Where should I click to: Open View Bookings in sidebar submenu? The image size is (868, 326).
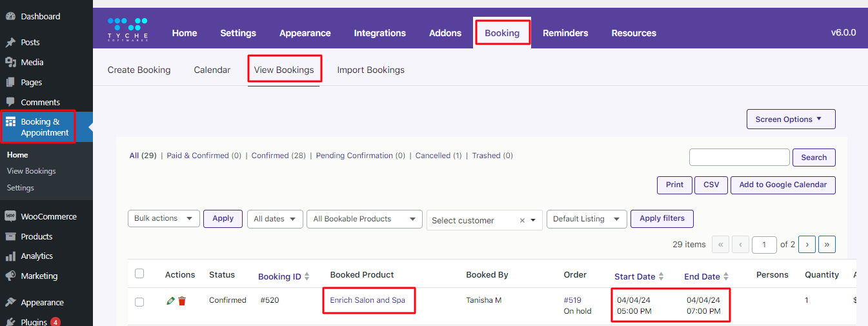click(x=32, y=171)
